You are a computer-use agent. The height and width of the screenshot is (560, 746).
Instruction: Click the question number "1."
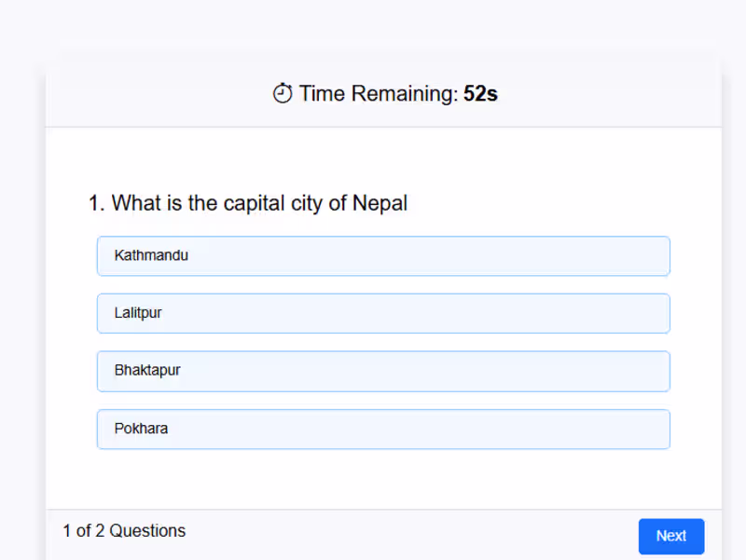click(96, 203)
